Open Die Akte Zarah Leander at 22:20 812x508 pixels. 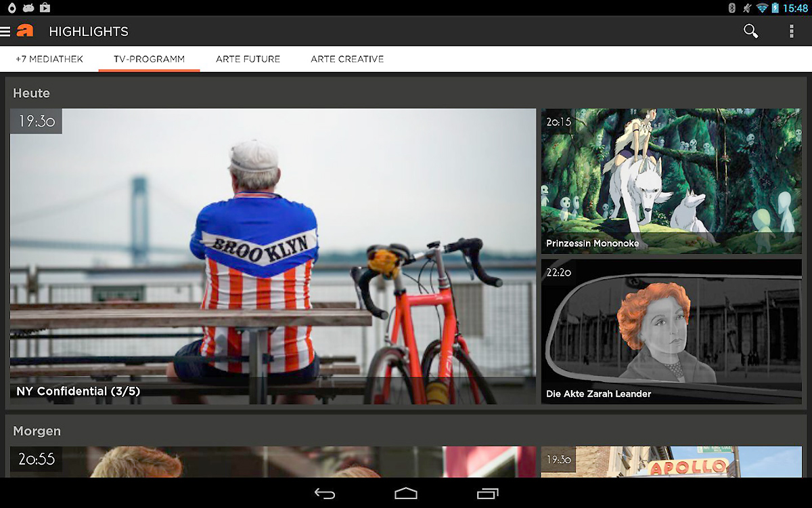[x=671, y=332]
